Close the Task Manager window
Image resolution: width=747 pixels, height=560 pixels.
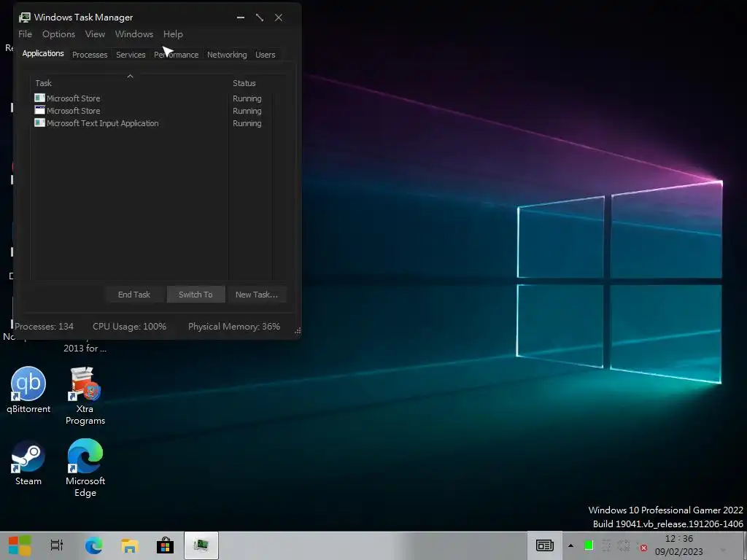(279, 17)
